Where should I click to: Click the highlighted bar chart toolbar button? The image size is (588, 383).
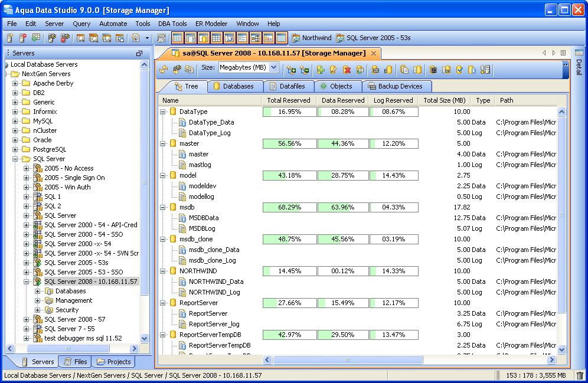click(268, 38)
